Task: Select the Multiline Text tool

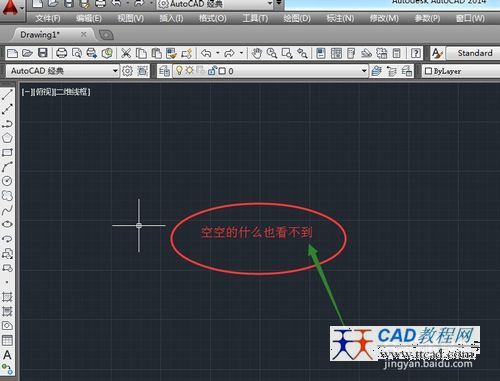Action: [x=7, y=355]
